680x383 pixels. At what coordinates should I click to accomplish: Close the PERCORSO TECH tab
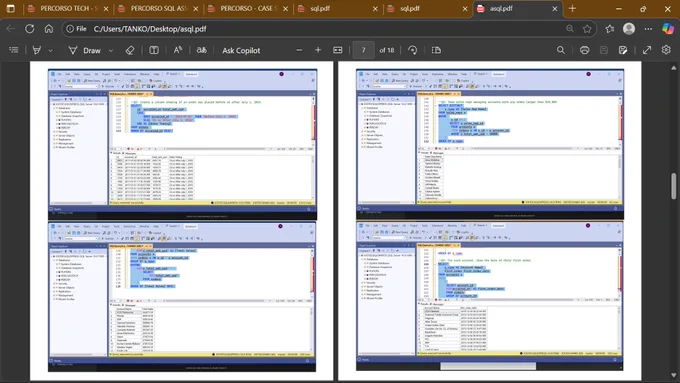coord(106,9)
